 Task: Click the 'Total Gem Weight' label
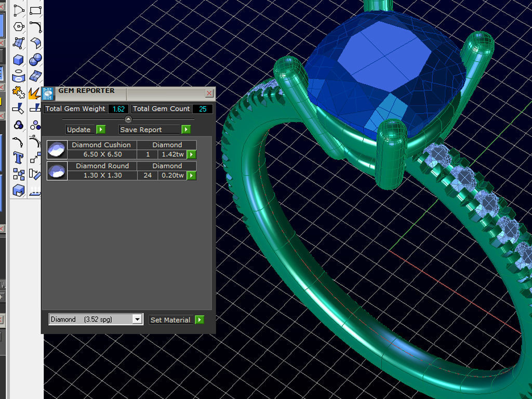click(75, 109)
